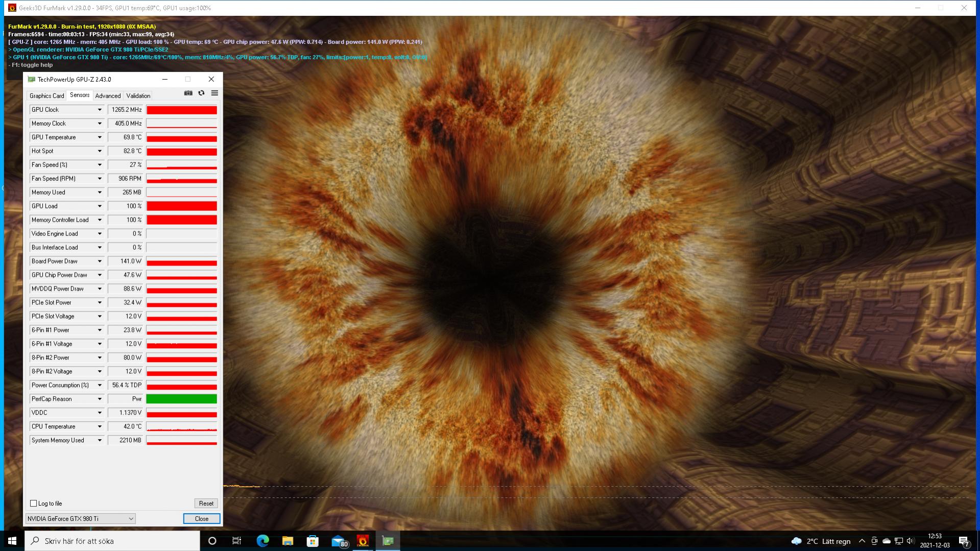Open the GPU-Z hamburger menu
This screenshot has height=551, width=980.
(x=214, y=93)
